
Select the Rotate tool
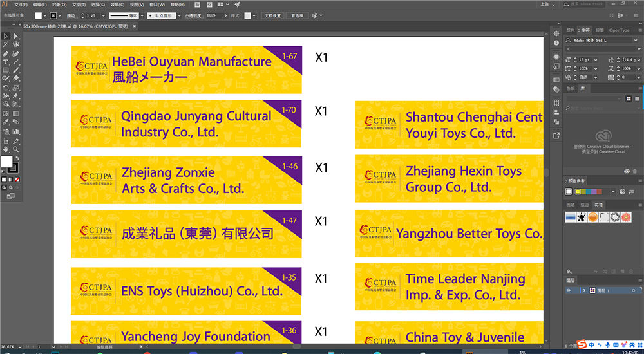6,88
